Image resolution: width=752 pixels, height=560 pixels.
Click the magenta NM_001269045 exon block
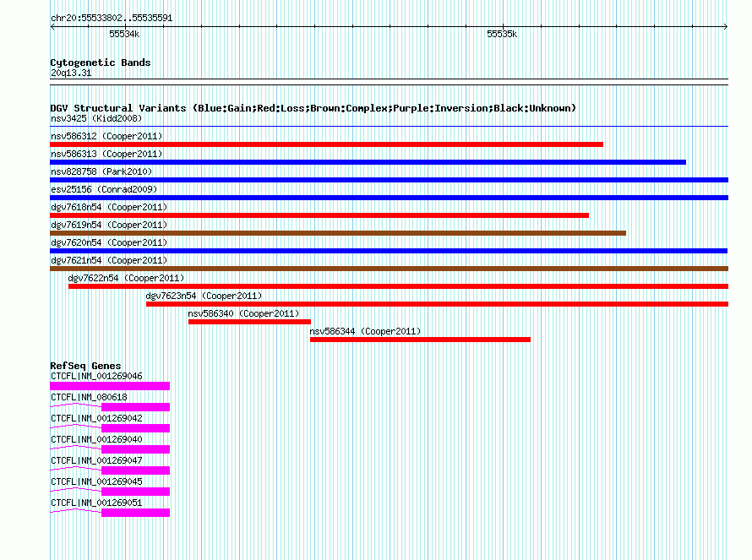(x=136, y=492)
